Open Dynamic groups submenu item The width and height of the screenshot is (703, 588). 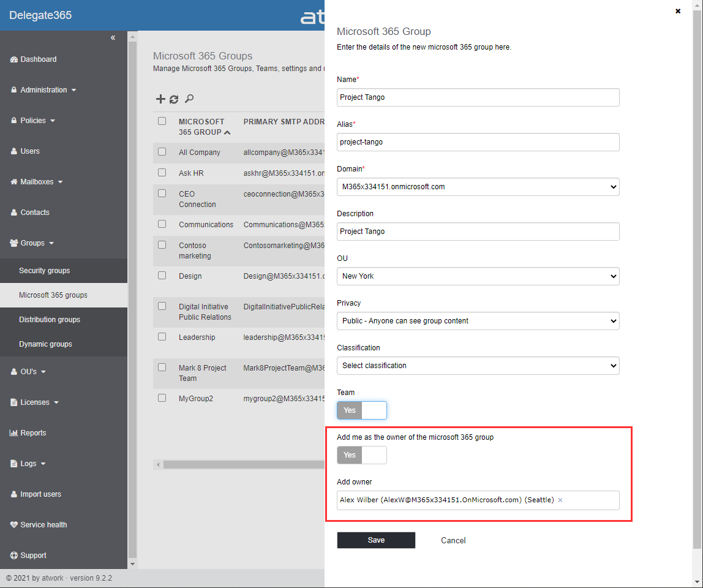click(45, 344)
